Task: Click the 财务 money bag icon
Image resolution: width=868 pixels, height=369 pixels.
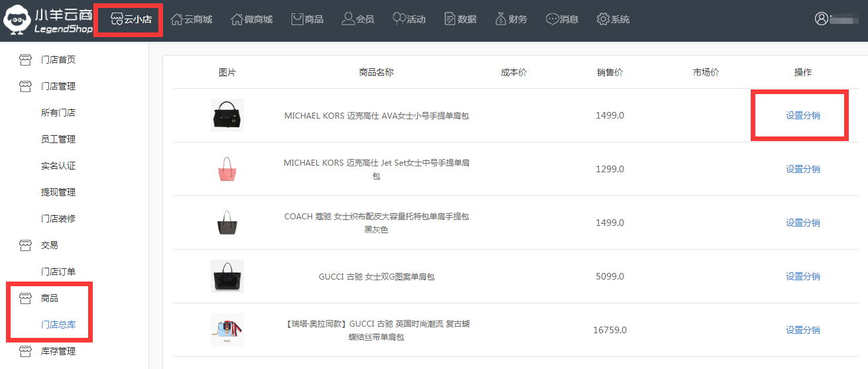Action: point(501,19)
